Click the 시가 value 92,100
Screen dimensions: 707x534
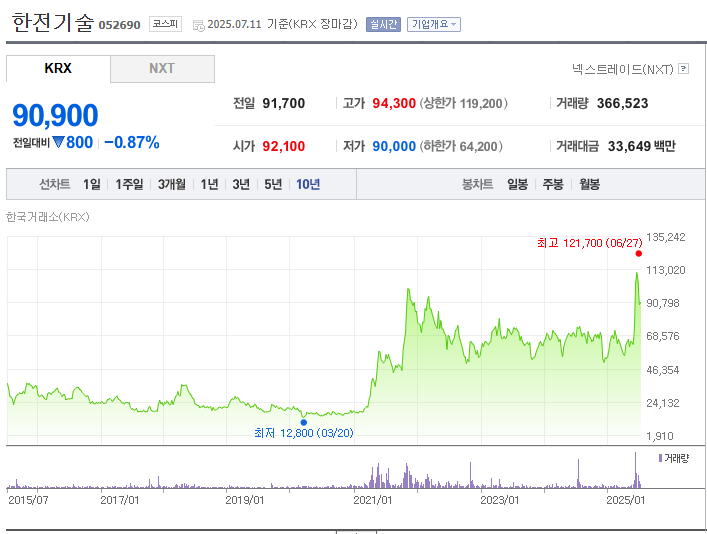coord(284,146)
